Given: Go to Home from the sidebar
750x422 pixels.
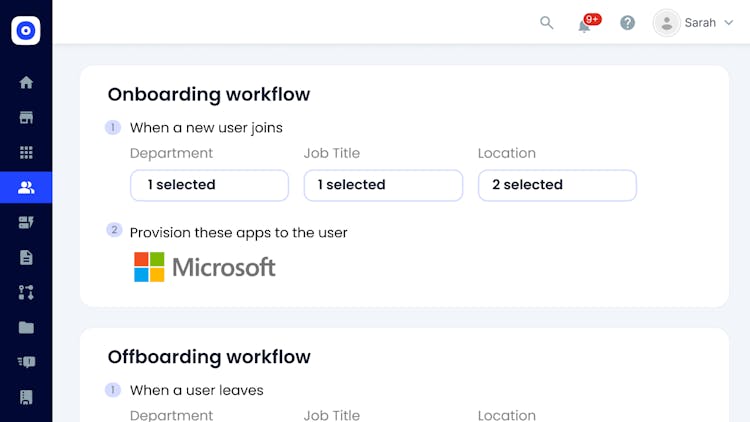Looking at the screenshot, I should (x=26, y=83).
